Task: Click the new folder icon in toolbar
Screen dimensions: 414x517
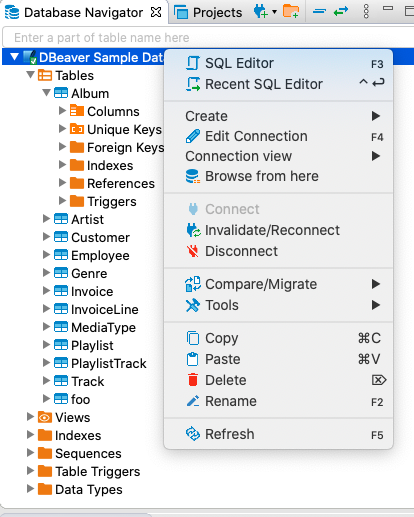Action: 291,11
